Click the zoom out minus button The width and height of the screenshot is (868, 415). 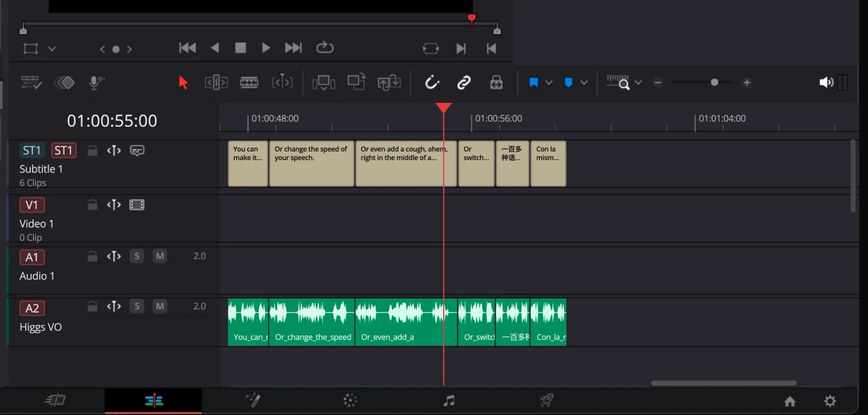click(658, 82)
